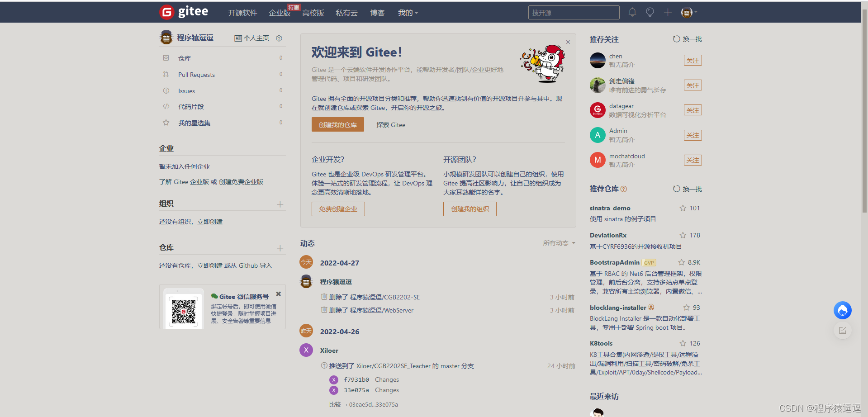Close the Gitee 微信服务号 card
868x417 pixels.
tap(279, 294)
